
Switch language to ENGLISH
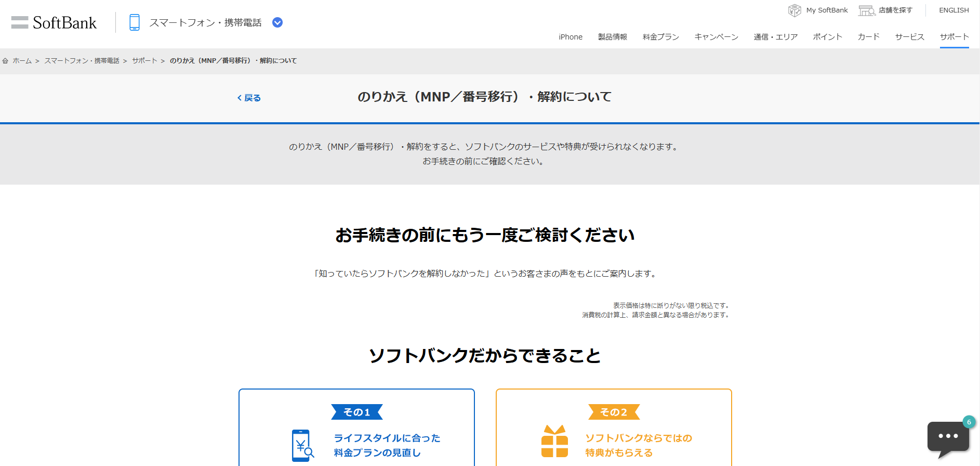(x=953, y=10)
